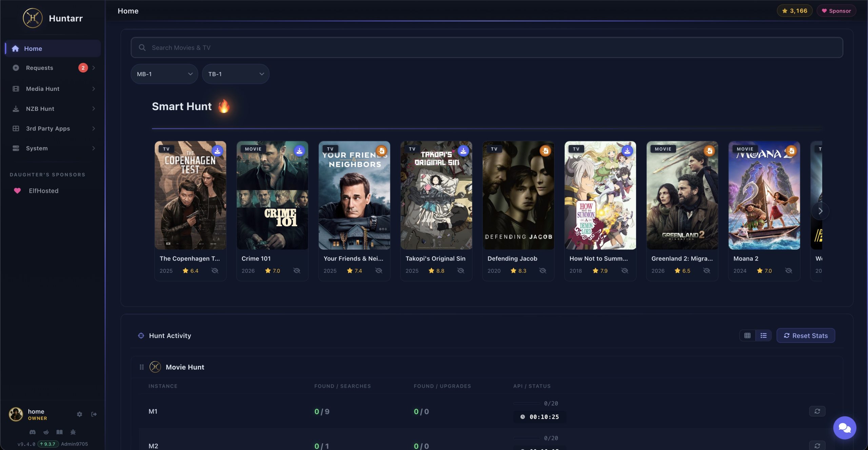Open the TB-1 instance dropdown
Screen dimensions: 868x450
pyautogui.click(x=236, y=74)
